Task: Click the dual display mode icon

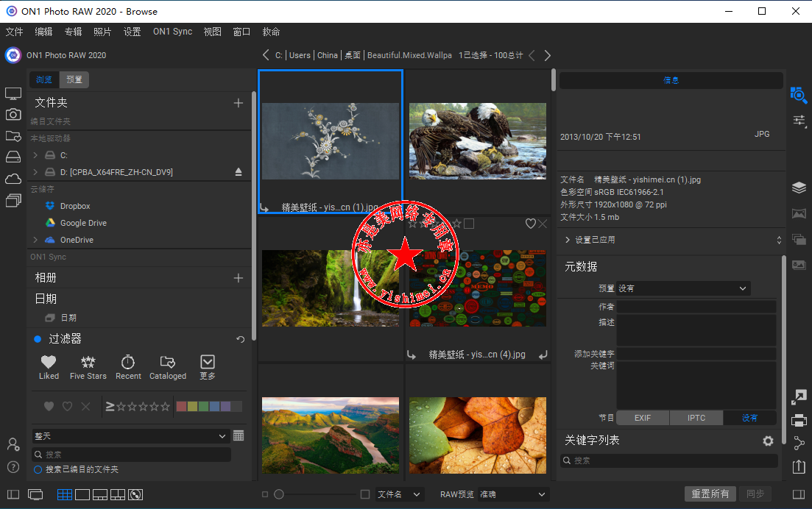Action: coord(36,494)
